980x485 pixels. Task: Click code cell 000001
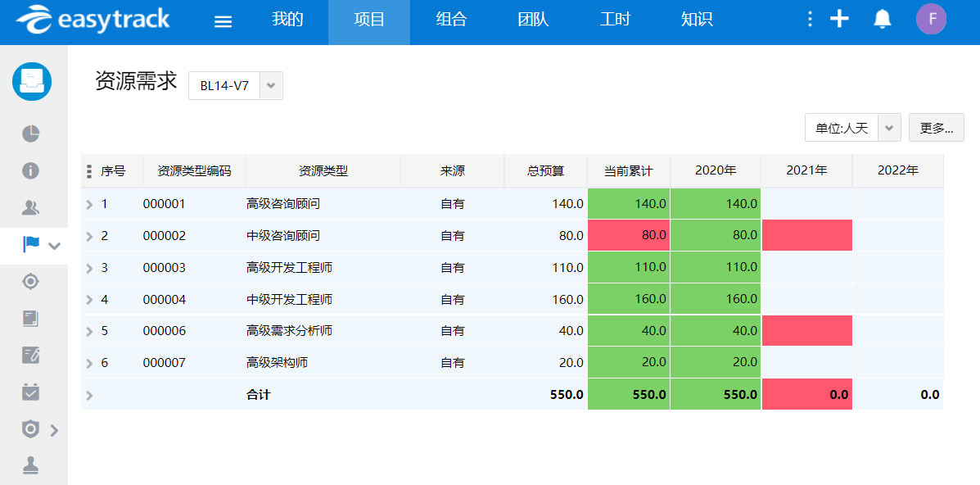(x=165, y=204)
